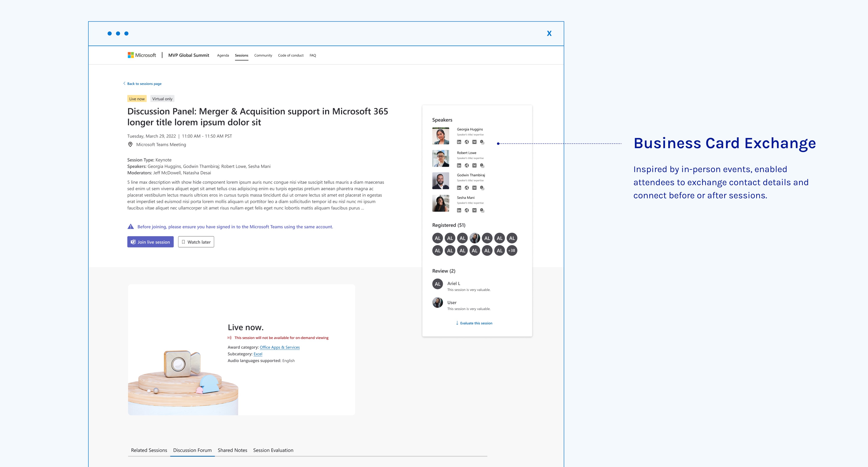Open Robert Lowe's Medium icon
Screen dimensions: 868x467
(474, 166)
